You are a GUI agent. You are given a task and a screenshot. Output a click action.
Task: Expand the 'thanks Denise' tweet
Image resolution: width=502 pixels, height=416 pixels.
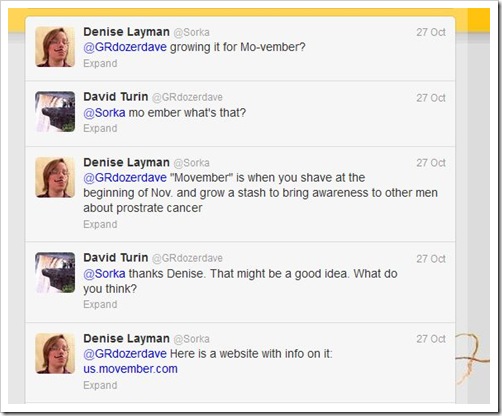100,304
